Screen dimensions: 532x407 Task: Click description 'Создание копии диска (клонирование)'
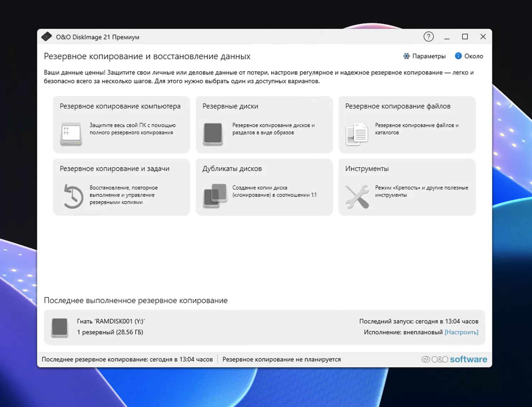click(274, 191)
